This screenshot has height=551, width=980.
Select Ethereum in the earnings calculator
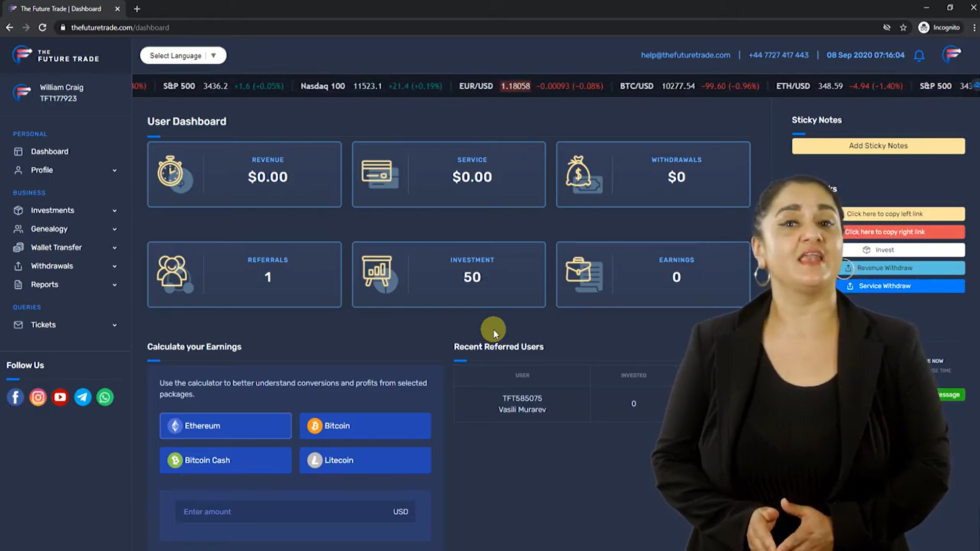tap(226, 426)
